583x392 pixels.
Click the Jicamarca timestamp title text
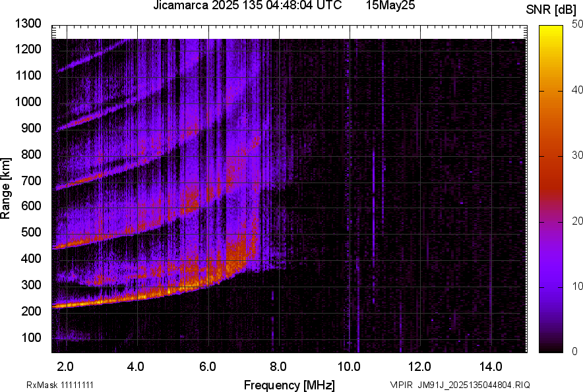coord(247,6)
